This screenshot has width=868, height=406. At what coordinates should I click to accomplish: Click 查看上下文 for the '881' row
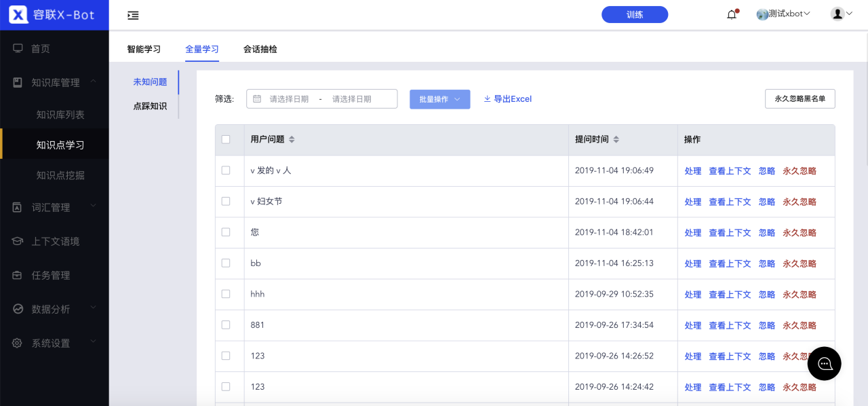click(x=730, y=325)
